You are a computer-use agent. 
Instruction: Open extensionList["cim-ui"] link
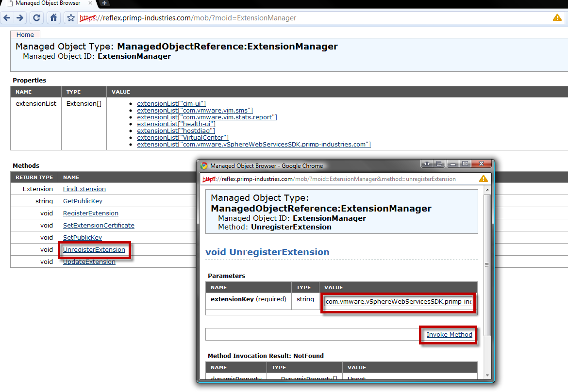171,103
